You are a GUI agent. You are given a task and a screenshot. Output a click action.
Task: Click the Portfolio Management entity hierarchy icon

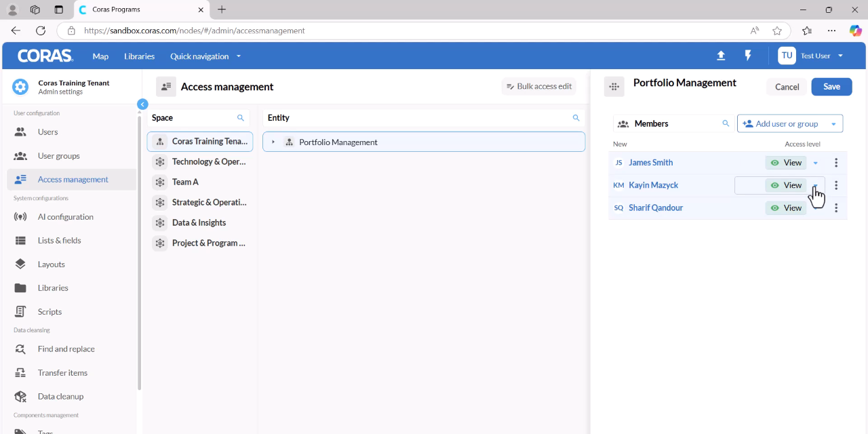point(290,142)
